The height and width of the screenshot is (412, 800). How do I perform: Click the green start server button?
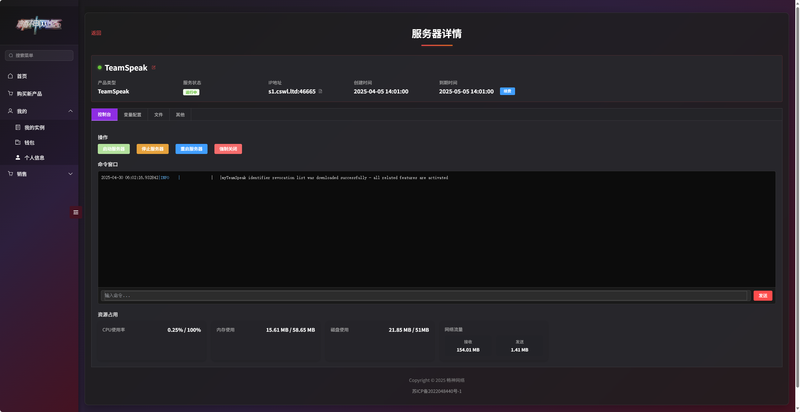point(114,149)
